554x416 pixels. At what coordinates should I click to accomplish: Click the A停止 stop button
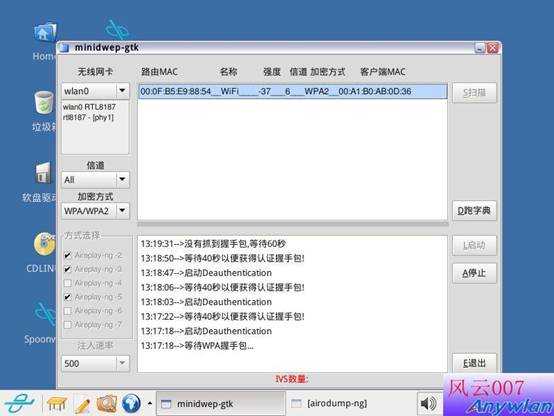[474, 273]
